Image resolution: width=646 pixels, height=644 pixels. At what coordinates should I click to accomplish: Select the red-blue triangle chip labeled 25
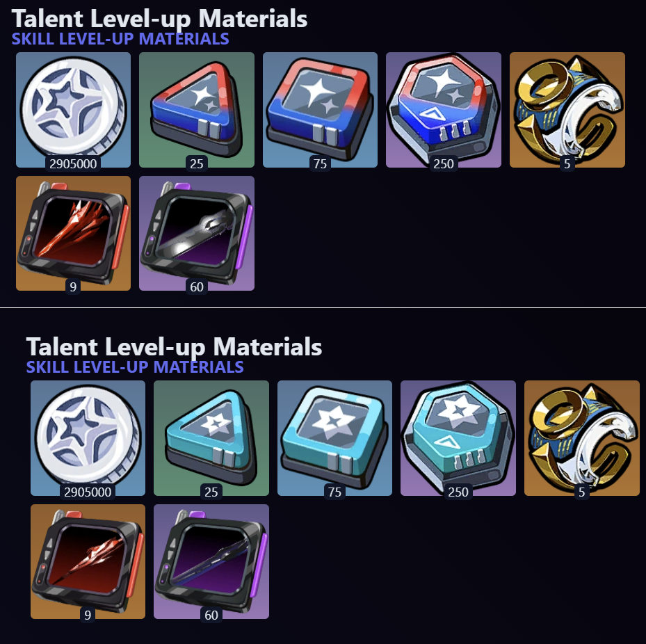tap(197, 110)
